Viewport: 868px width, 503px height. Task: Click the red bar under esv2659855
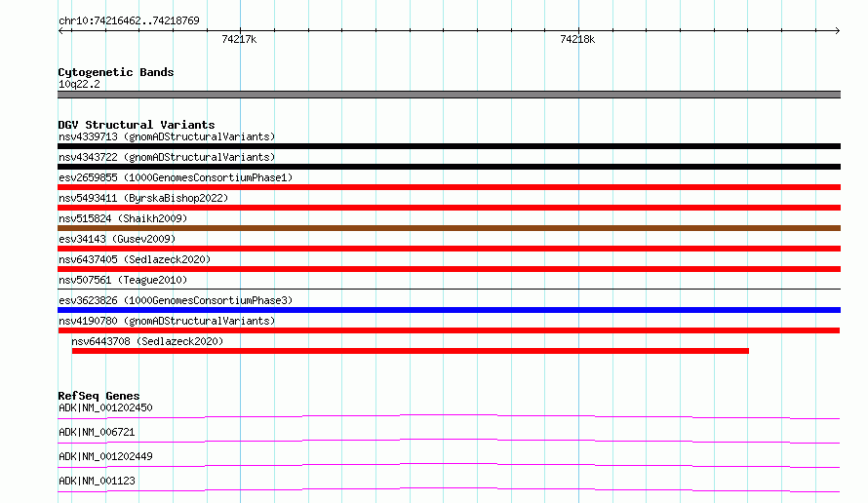pyautogui.click(x=449, y=187)
